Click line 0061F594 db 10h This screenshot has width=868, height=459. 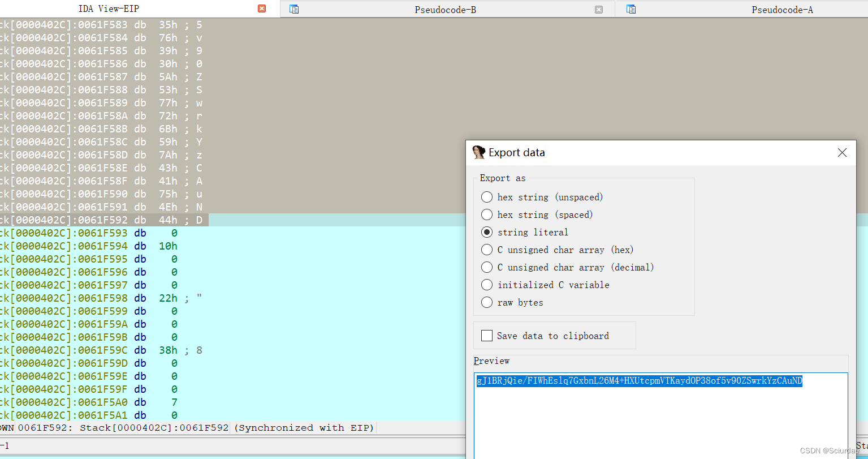click(x=89, y=246)
